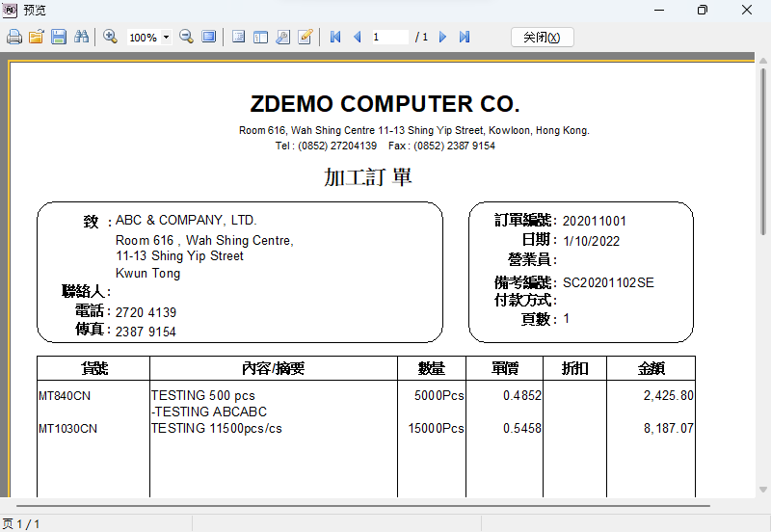Image resolution: width=771 pixels, height=532 pixels.
Task: Click the -TESTING ABCABC description line
Action: pyautogui.click(x=209, y=412)
